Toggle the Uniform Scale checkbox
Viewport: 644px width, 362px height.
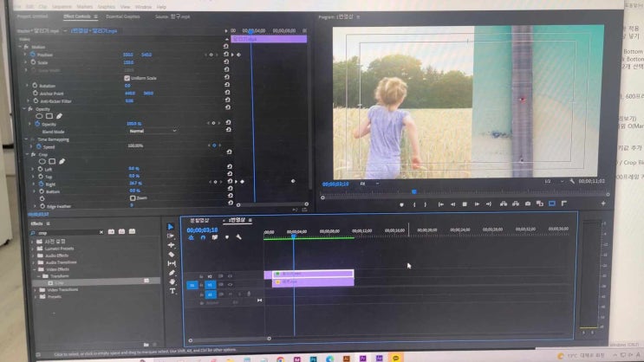(x=128, y=78)
